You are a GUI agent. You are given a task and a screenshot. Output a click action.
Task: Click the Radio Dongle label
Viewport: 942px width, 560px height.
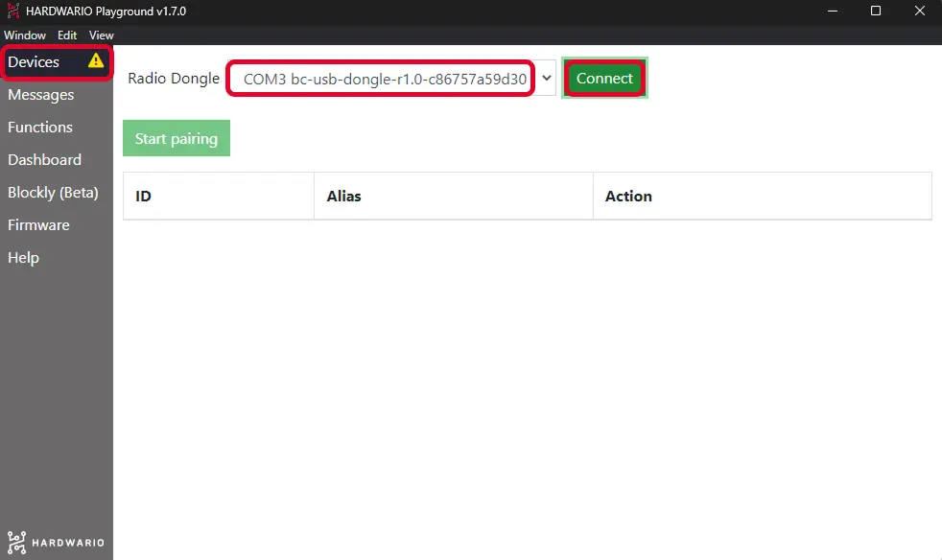click(174, 79)
